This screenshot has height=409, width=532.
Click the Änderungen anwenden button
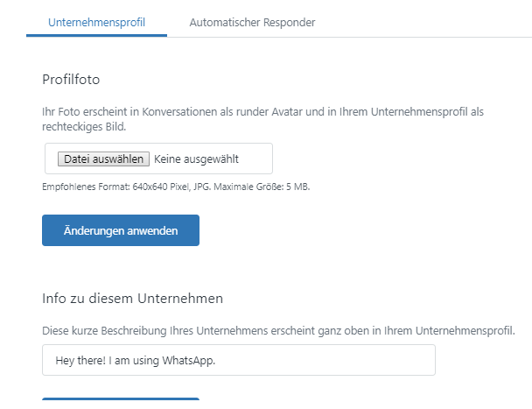tap(121, 230)
